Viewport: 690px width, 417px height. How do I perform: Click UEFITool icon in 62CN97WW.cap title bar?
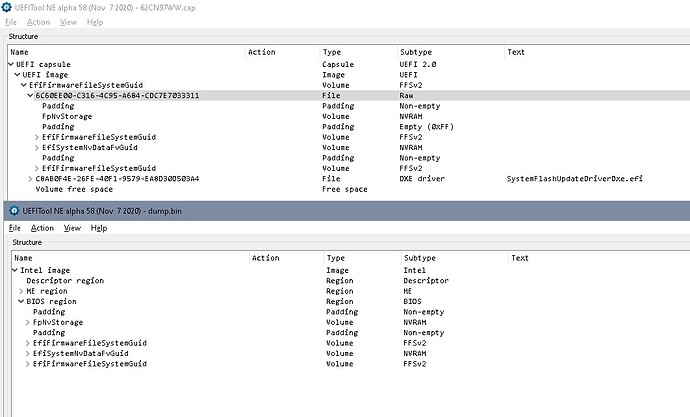tap(8, 7)
